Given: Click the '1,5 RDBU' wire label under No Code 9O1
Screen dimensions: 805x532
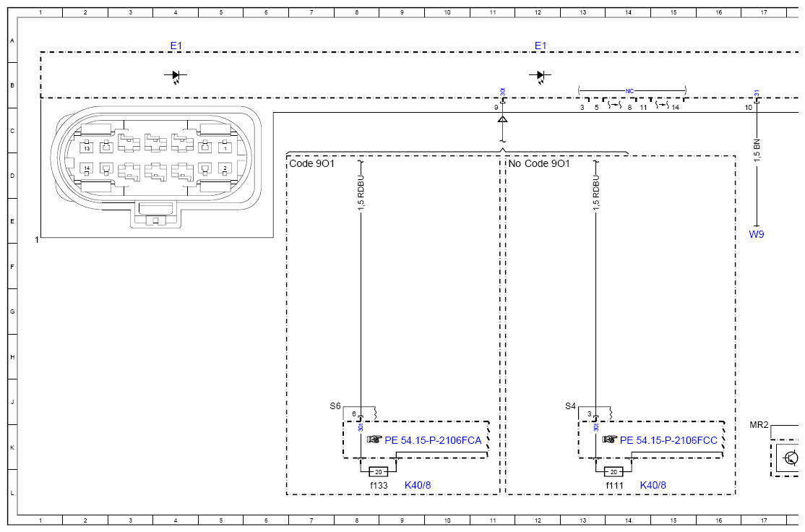Looking at the screenshot, I should 596,193.
